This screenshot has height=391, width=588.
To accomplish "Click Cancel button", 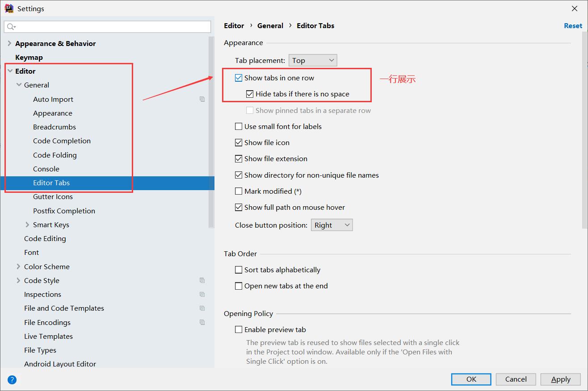I will [x=516, y=379].
